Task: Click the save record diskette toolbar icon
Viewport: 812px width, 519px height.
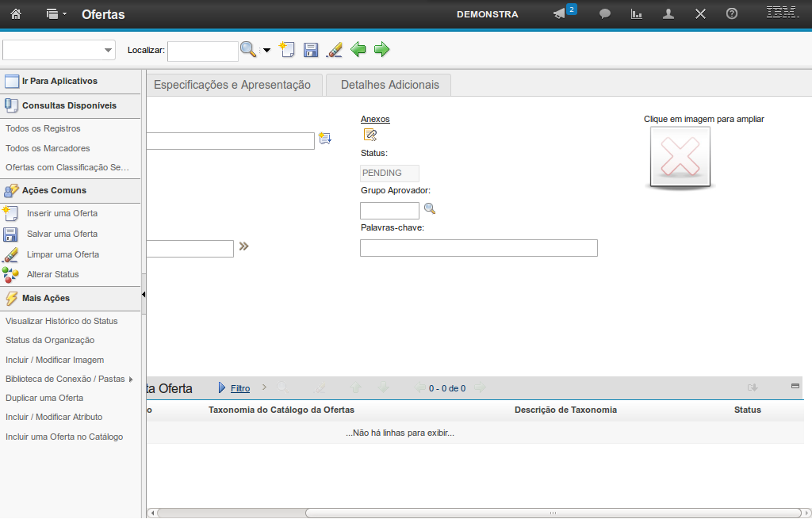Action: coord(311,50)
